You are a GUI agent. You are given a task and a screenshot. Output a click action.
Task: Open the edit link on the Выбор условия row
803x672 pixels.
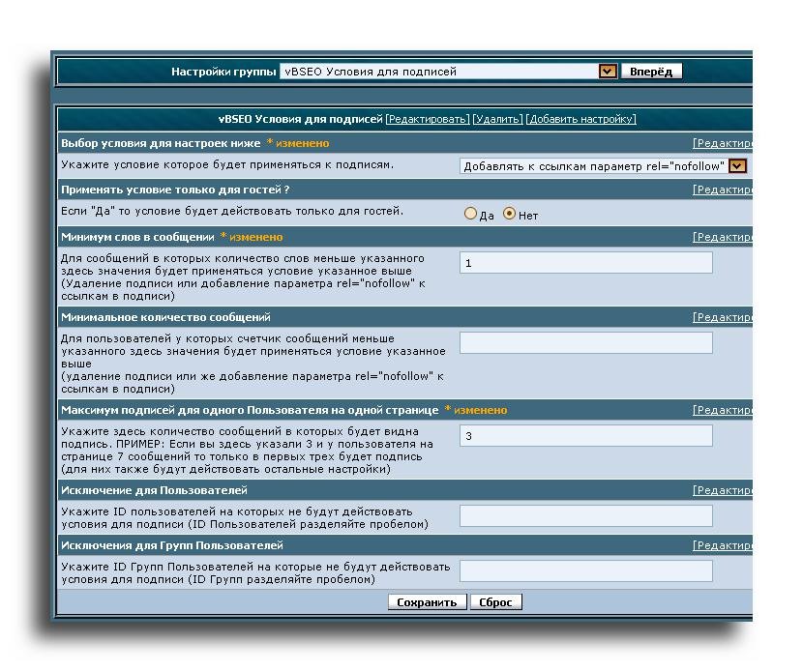pyautogui.click(x=722, y=144)
